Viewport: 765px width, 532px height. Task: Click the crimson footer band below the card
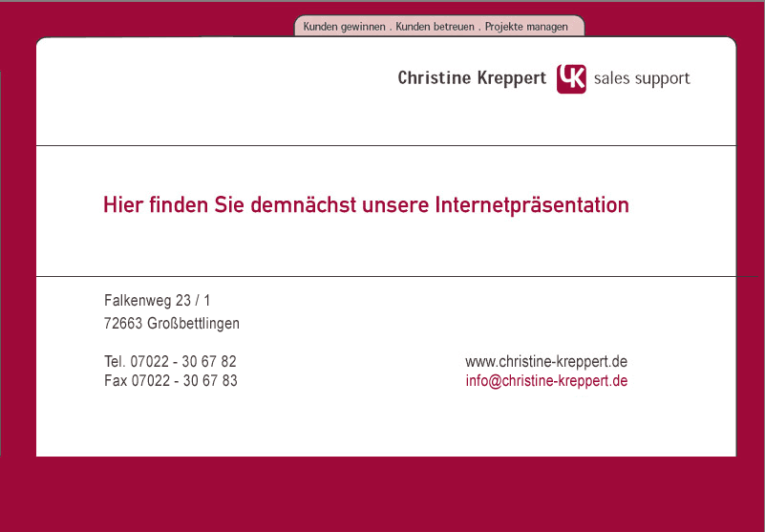(382, 494)
